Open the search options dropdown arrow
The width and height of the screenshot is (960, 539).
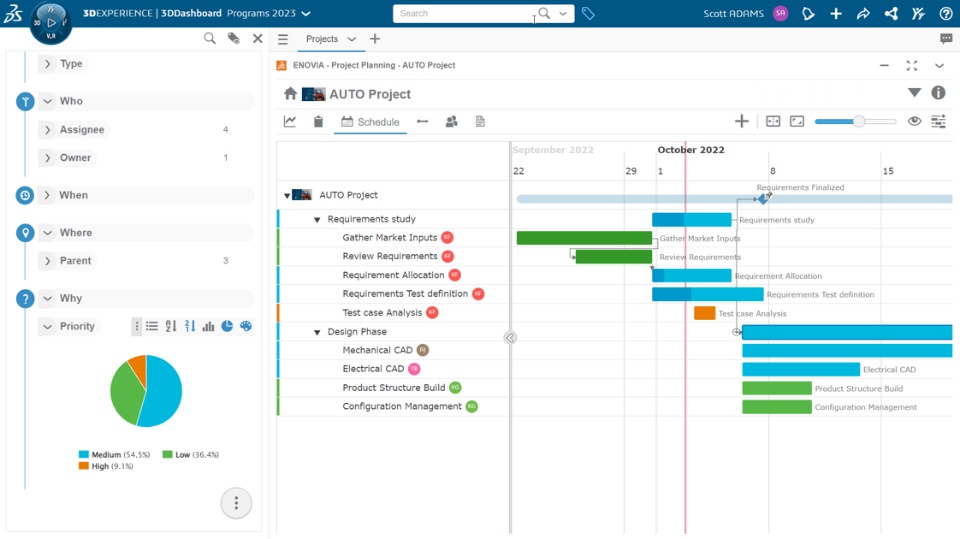point(563,13)
